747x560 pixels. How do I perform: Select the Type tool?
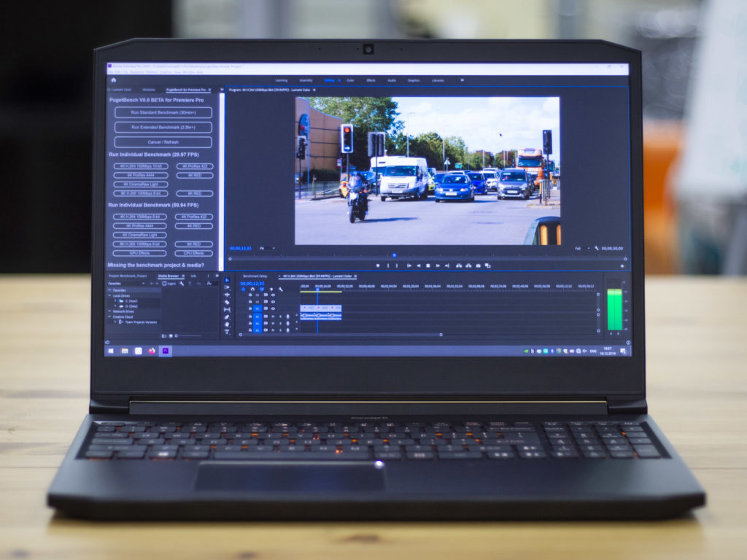tap(227, 332)
